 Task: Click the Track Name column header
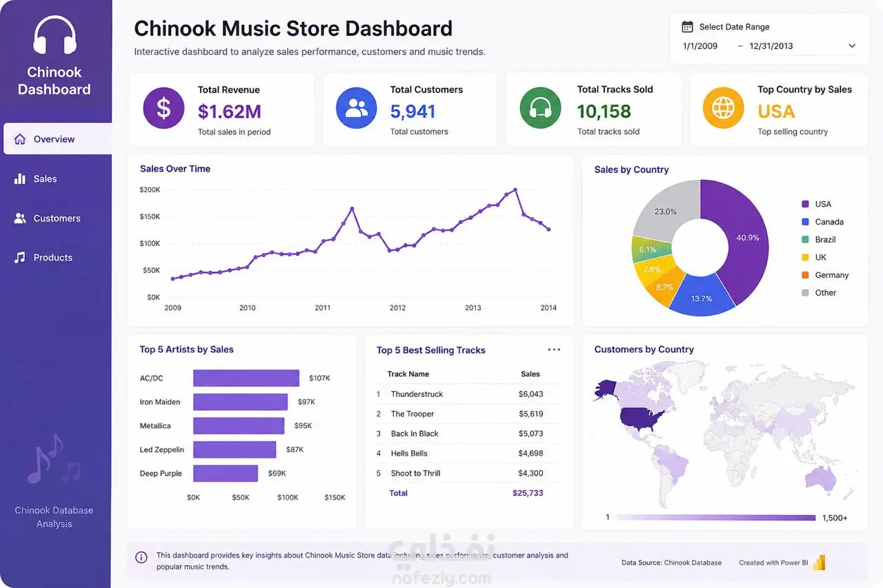point(408,374)
